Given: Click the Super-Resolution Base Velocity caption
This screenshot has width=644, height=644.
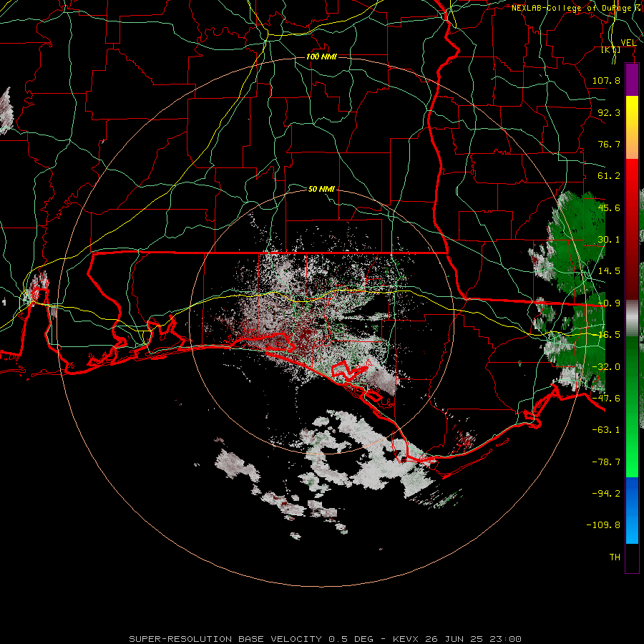Looking at the screenshot, I should 326,639.
